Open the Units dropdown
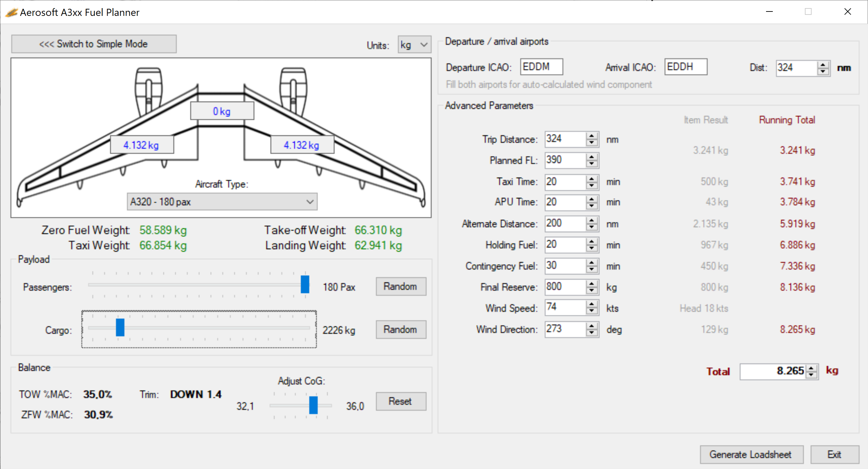This screenshot has height=469, width=868. click(x=414, y=45)
